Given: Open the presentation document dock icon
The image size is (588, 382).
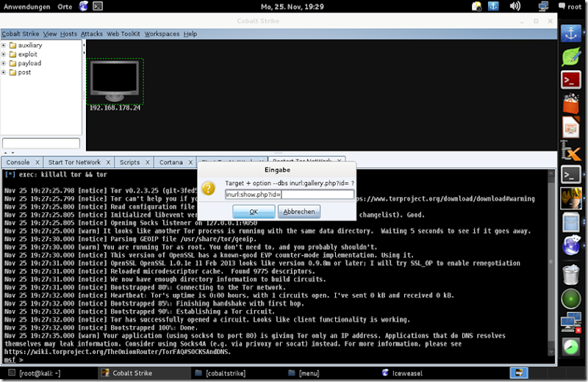Looking at the screenshot, I should coord(571,128).
